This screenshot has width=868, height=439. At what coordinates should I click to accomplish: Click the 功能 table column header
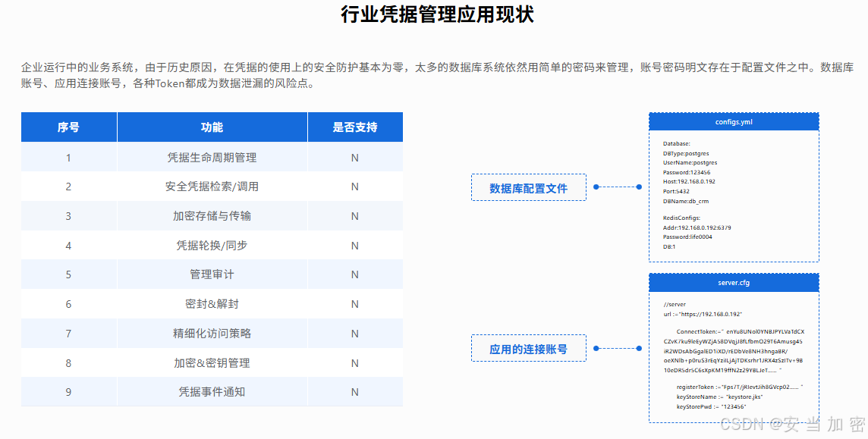click(212, 127)
